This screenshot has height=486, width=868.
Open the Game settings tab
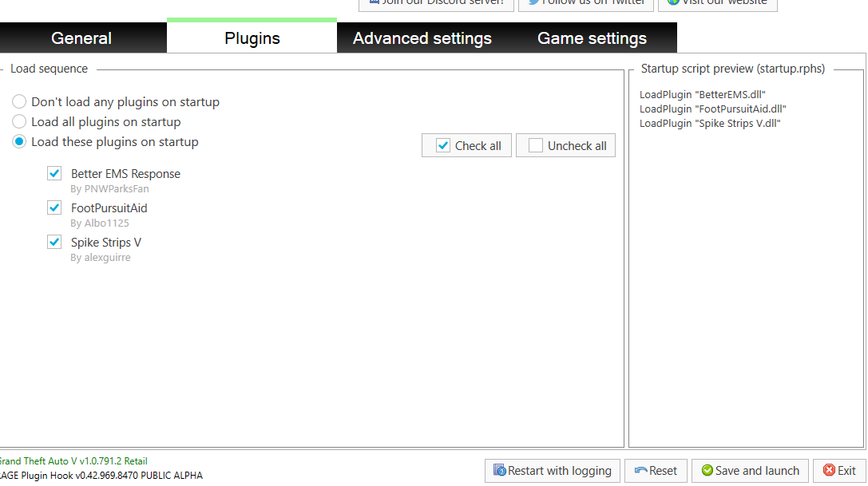(592, 38)
